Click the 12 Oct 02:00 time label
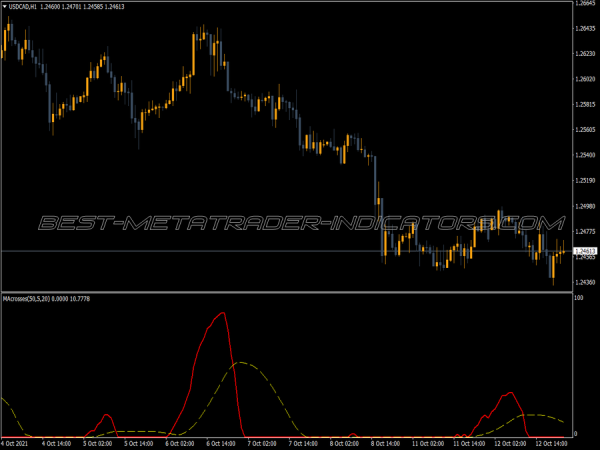The height and width of the screenshot is (450, 600). pos(510,444)
